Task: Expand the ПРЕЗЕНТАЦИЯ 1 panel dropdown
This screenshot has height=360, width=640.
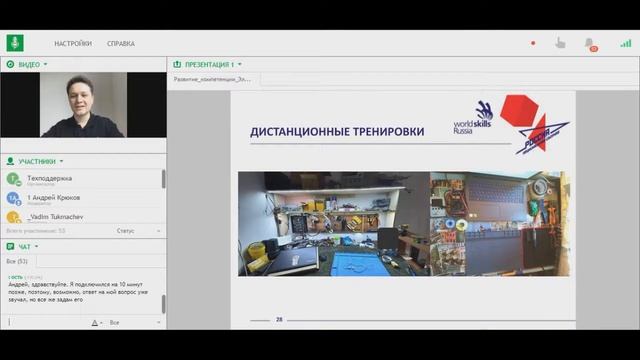Action: [240, 64]
